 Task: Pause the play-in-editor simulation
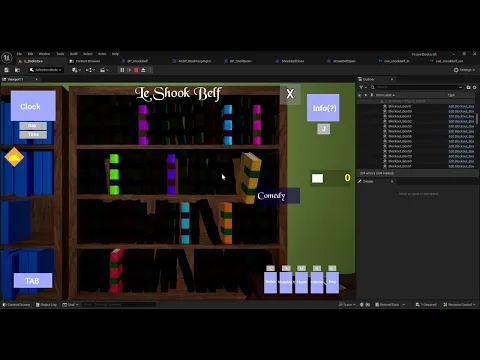[x=122, y=70]
